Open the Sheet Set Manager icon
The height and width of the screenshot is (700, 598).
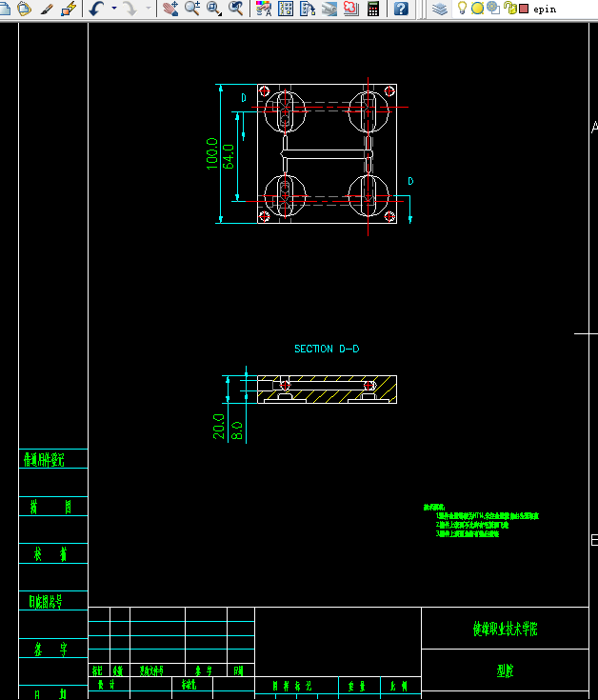tap(329, 8)
